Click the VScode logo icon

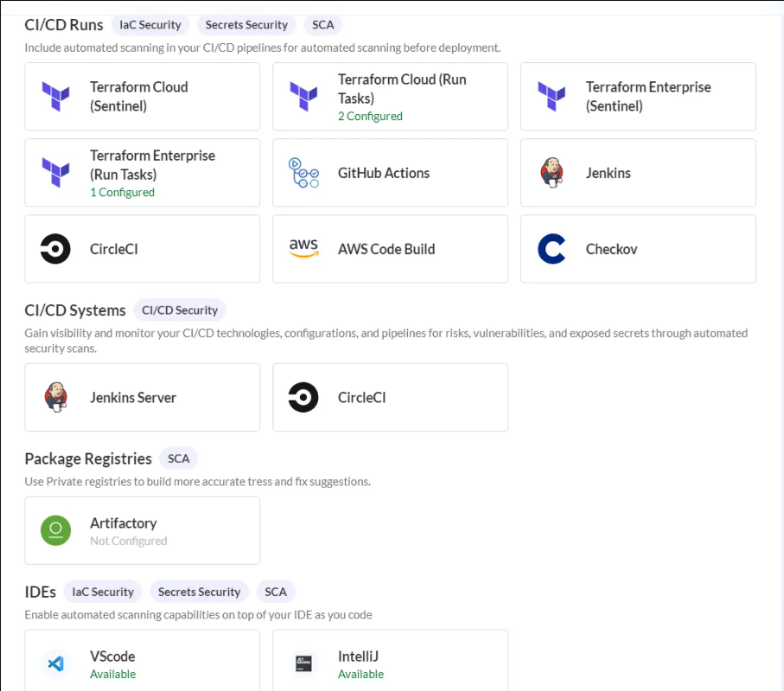click(x=56, y=664)
